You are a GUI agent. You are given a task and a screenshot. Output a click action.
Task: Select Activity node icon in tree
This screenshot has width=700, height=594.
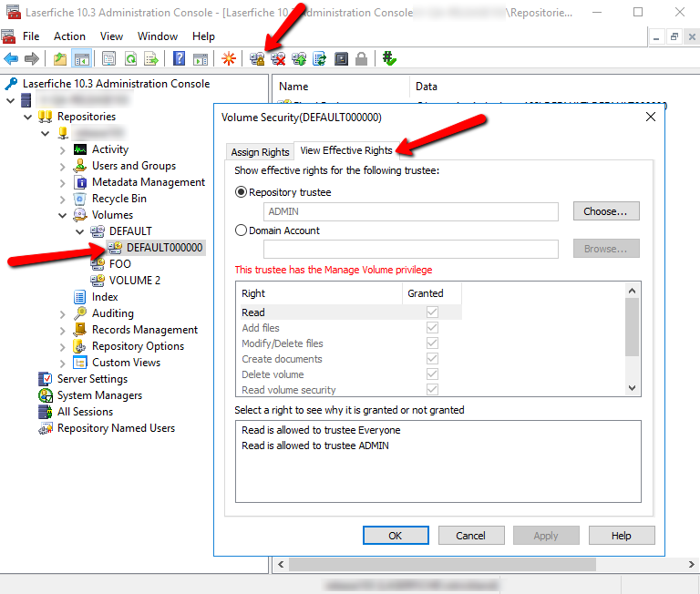pyautogui.click(x=80, y=149)
